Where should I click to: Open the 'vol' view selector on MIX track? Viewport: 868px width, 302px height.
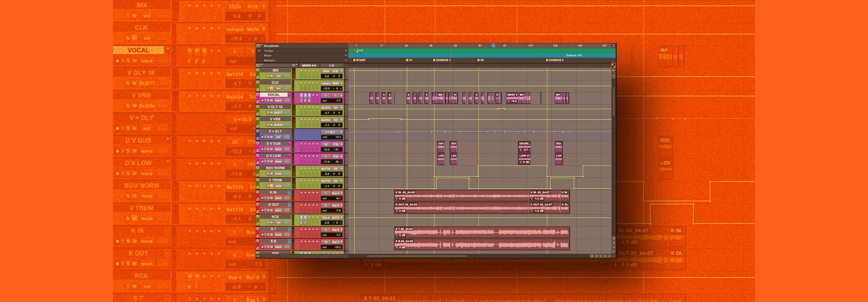tap(278, 76)
